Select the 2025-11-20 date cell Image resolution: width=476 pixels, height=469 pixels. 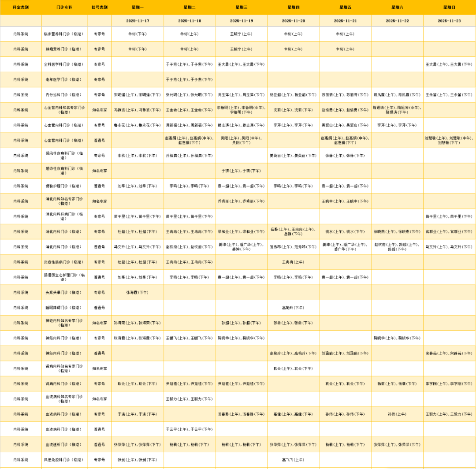click(x=293, y=21)
